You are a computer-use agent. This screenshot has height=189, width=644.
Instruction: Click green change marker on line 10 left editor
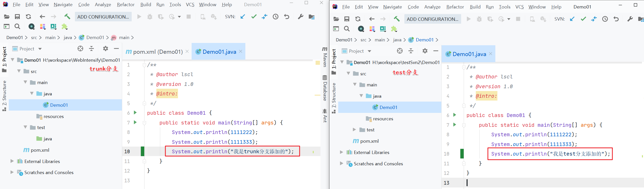tap(142, 151)
